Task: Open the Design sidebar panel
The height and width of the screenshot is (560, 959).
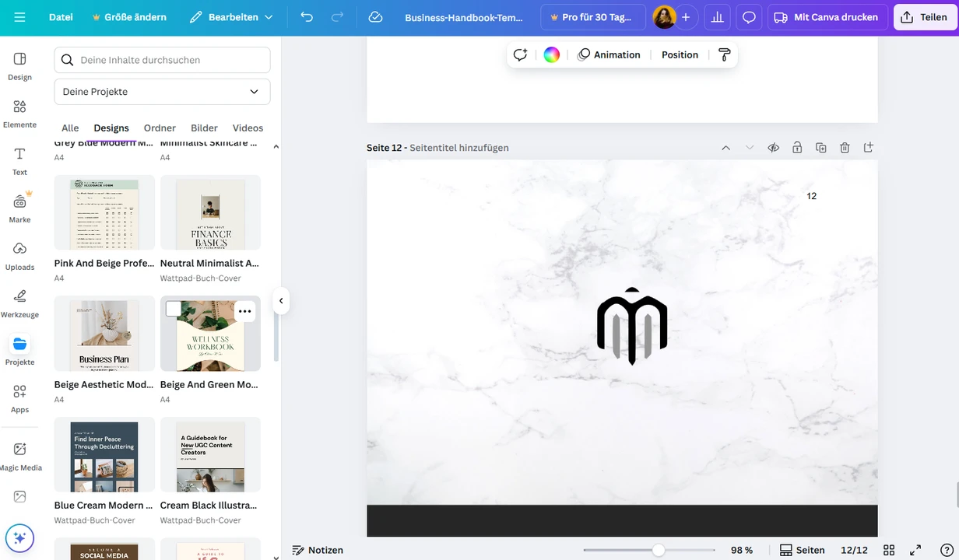Action: pyautogui.click(x=20, y=66)
